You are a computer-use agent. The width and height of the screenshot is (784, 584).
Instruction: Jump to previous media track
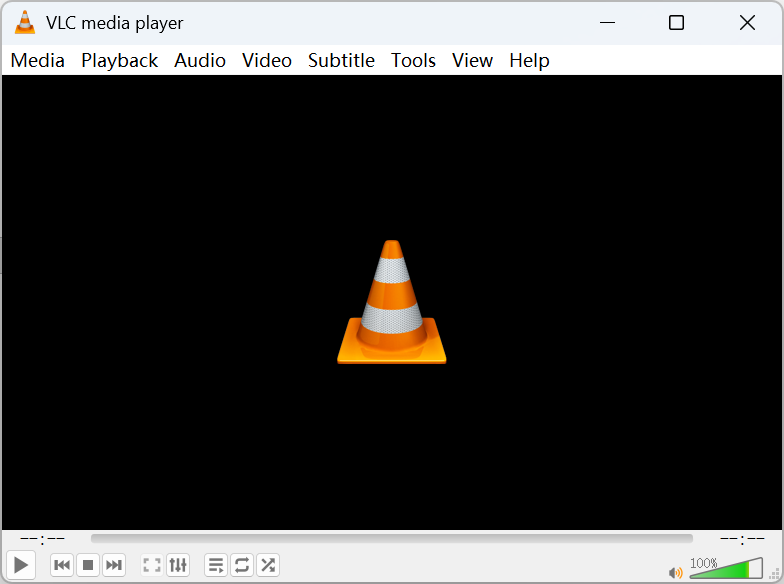[62, 566]
